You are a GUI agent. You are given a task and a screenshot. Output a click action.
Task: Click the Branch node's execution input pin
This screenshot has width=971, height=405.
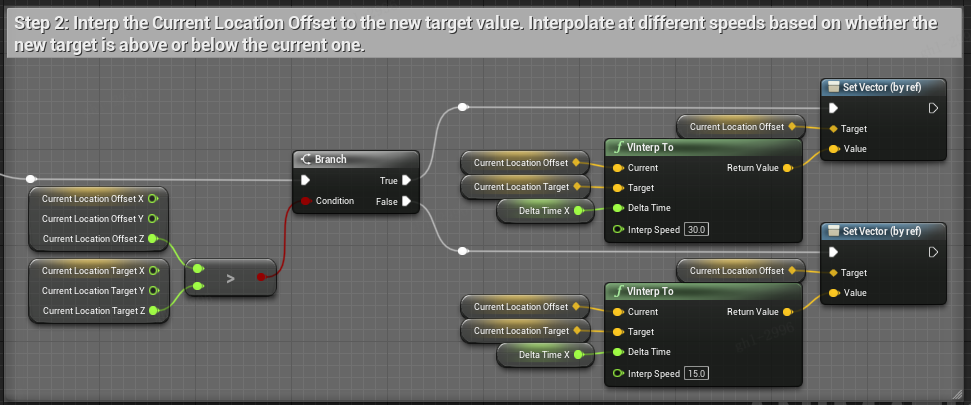click(x=307, y=181)
